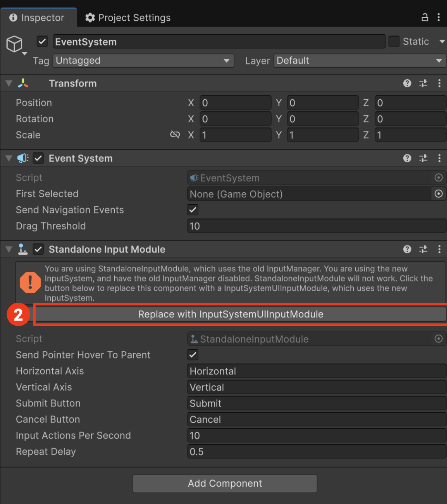Open Standalone Input Module presets icon
This screenshot has height=504, width=447.
[x=423, y=249]
